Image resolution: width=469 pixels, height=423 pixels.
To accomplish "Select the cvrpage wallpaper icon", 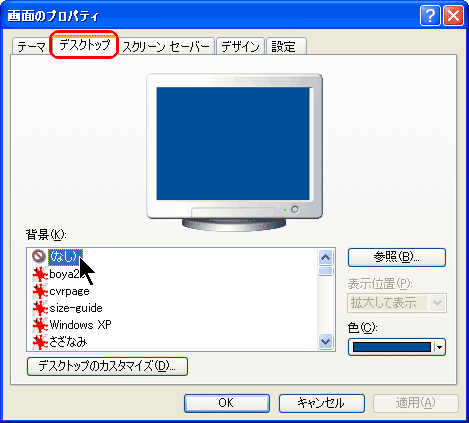I will tap(40, 292).
